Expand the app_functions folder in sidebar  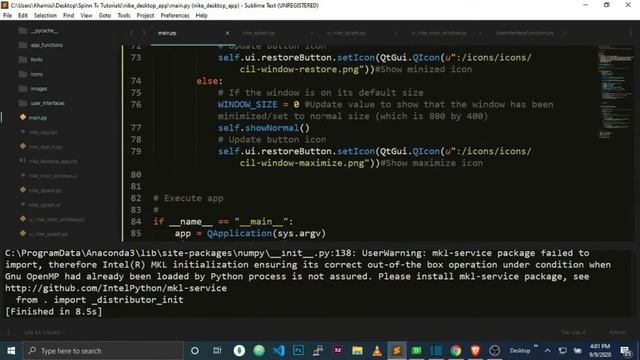pyautogui.click(x=41, y=45)
